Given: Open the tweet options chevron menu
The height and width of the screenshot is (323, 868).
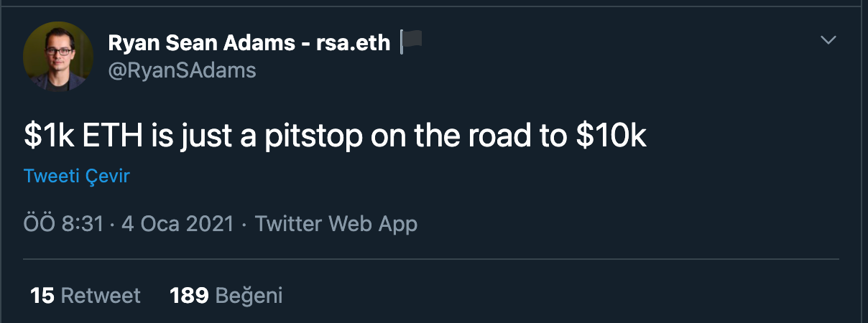Looking at the screenshot, I should pos(828,40).
